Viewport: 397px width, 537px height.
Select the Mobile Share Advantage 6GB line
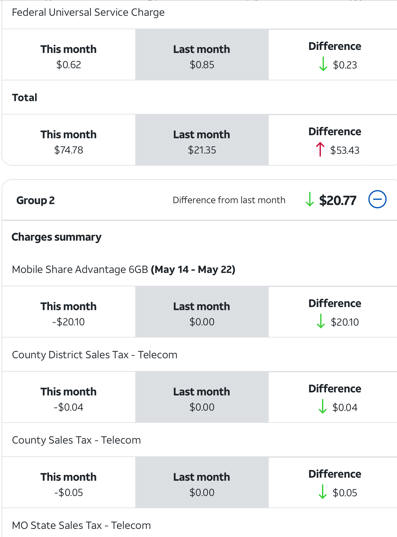123,270
